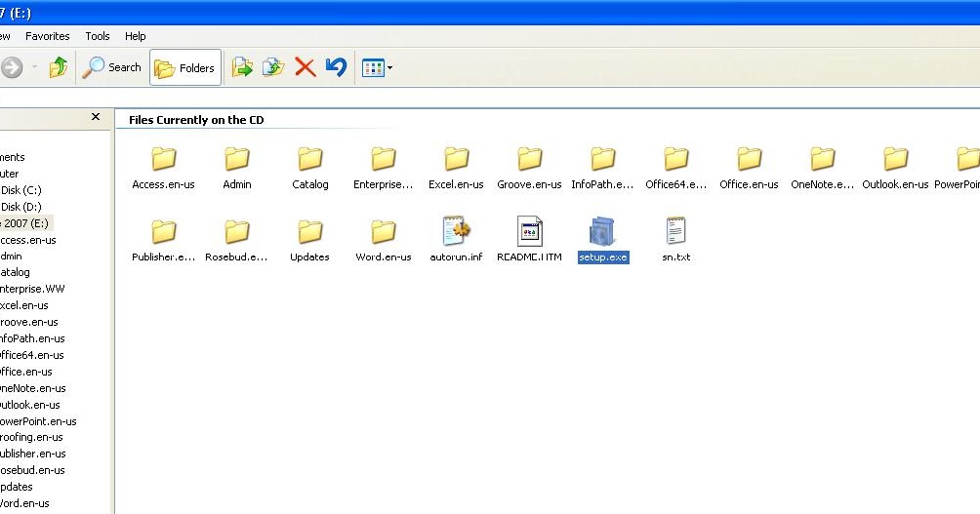This screenshot has width=980, height=514.
Task: Open the Views dropdown menu
Action: (x=378, y=67)
